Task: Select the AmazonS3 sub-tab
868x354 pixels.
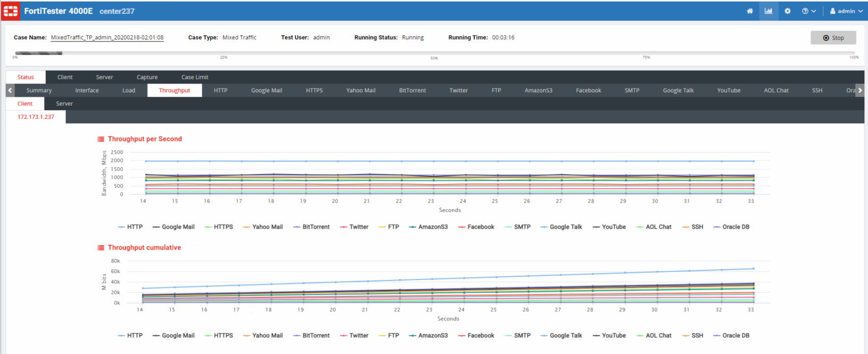Action: tap(538, 90)
